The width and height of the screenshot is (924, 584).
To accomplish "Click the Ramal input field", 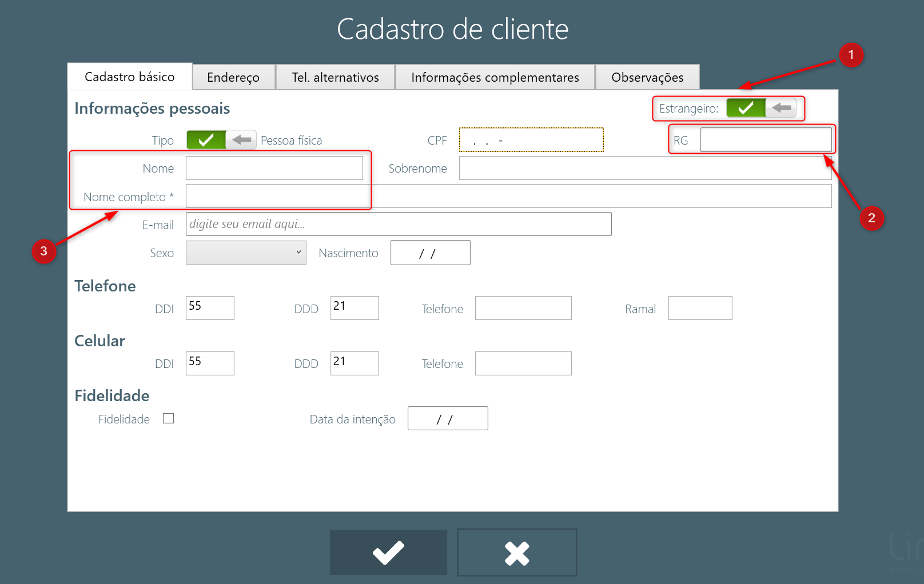I will 700,308.
